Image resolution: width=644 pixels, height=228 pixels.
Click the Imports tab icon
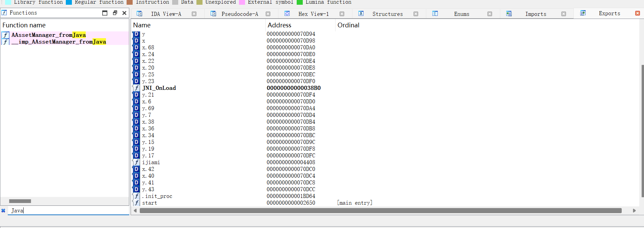click(x=509, y=14)
